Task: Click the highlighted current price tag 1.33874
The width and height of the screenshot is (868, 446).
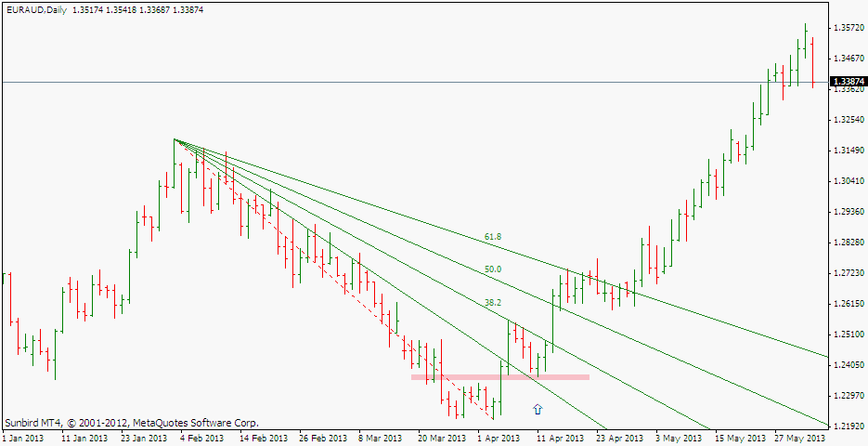Action: tap(844, 82)
